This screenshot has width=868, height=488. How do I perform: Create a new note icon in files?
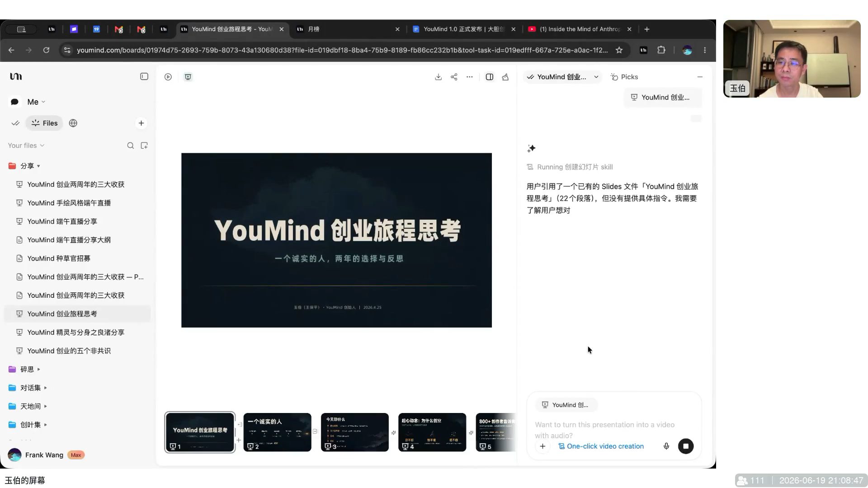coord(144,145)
